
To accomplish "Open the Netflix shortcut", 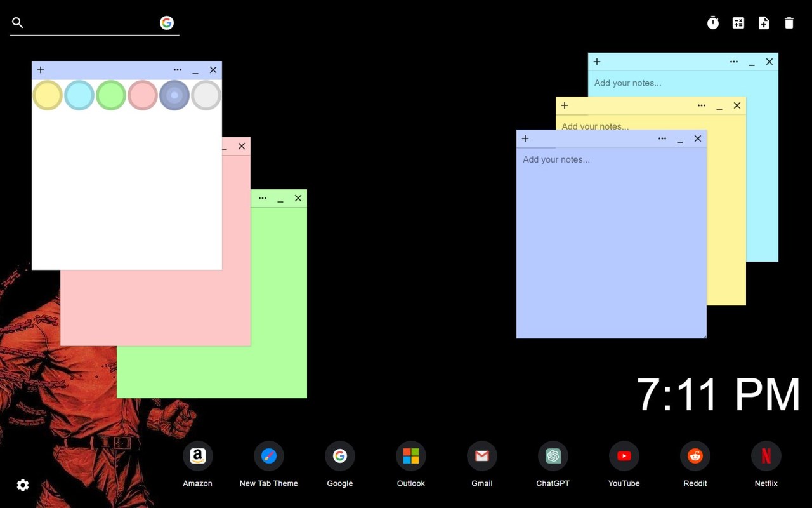I will [766, 456].
